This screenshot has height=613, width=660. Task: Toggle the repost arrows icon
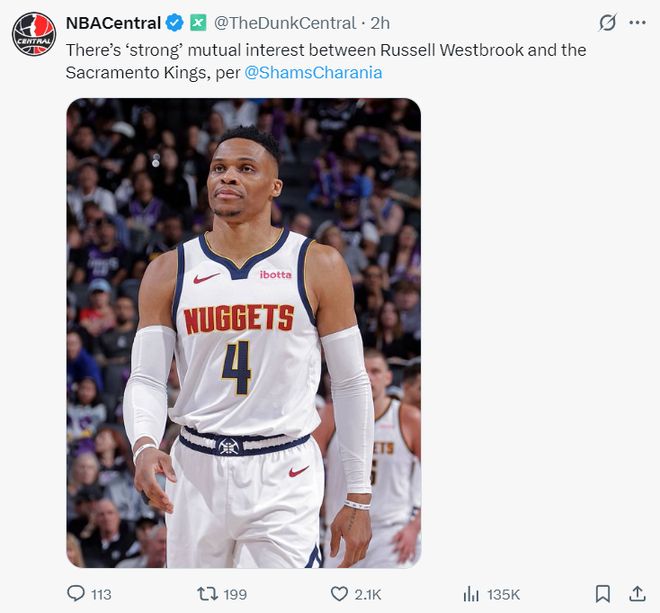208,594
